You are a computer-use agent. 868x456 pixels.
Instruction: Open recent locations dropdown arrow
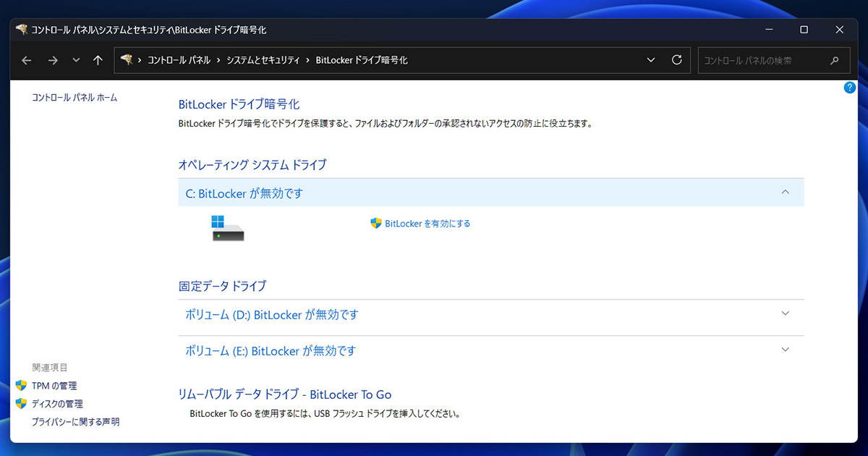76,61
